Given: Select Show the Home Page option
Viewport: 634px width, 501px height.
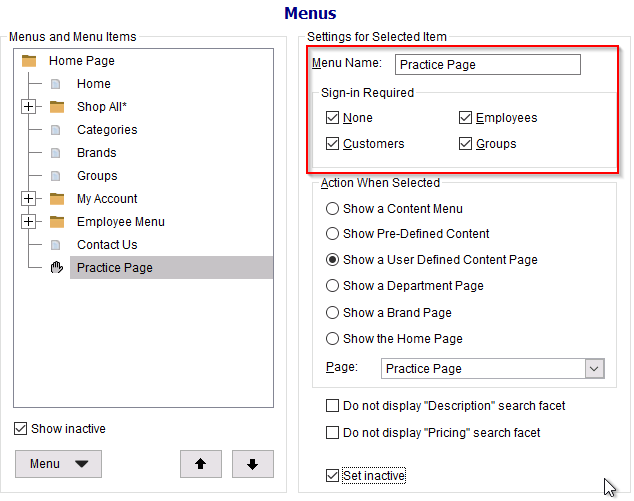Looking at the screenshot, I should click(x=332, y=338).
